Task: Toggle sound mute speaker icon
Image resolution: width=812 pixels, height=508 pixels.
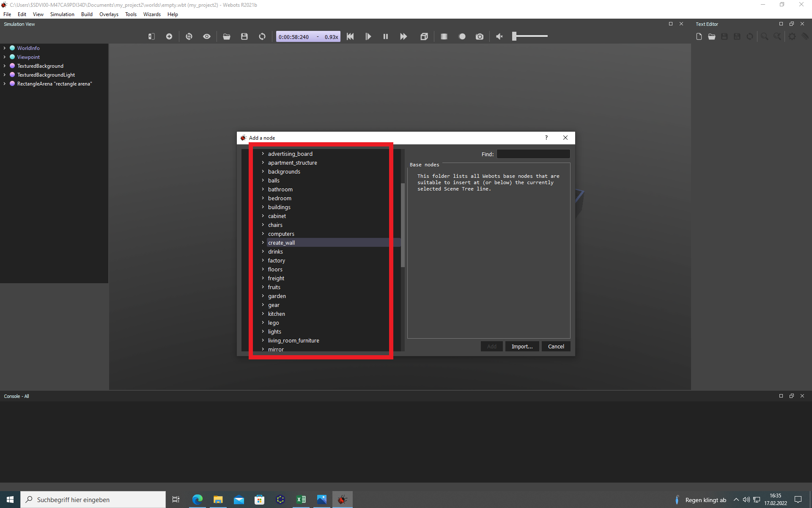Action: [499, 37]
